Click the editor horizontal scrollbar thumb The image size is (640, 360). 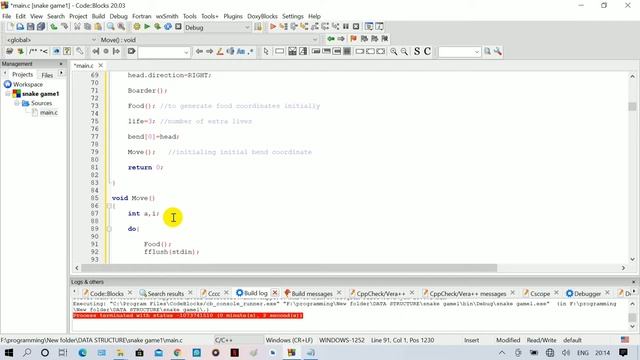click(x=289, y=268)
